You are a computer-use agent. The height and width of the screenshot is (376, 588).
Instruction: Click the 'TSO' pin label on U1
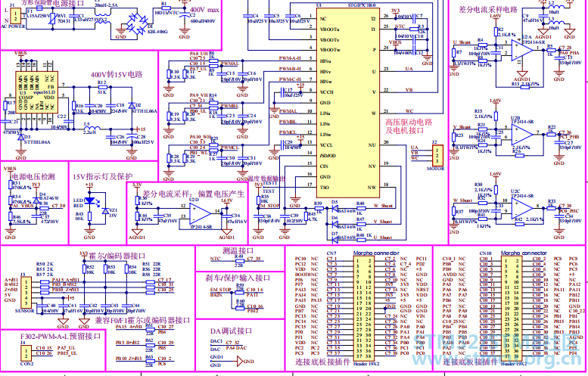[x=325, y=188]
